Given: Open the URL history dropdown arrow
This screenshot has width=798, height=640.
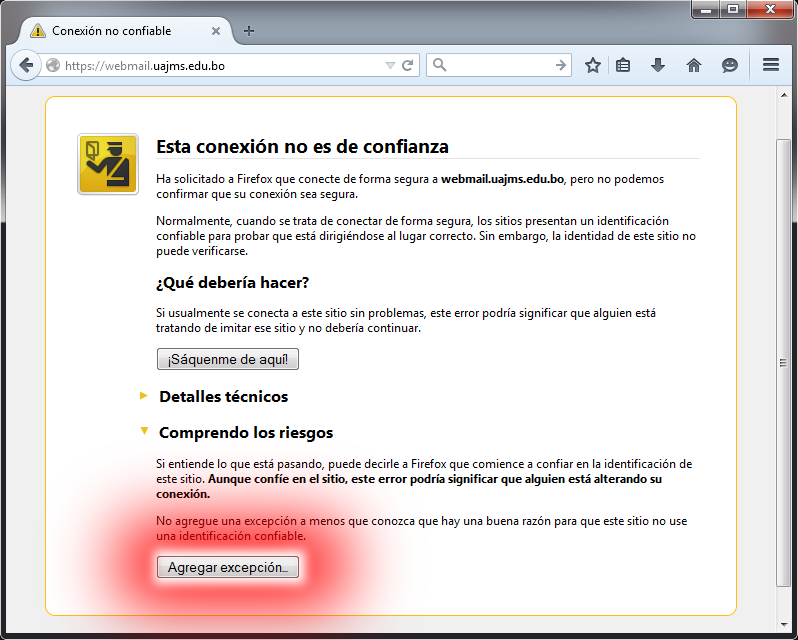Looking at the screenshot, I should (390, 66).
